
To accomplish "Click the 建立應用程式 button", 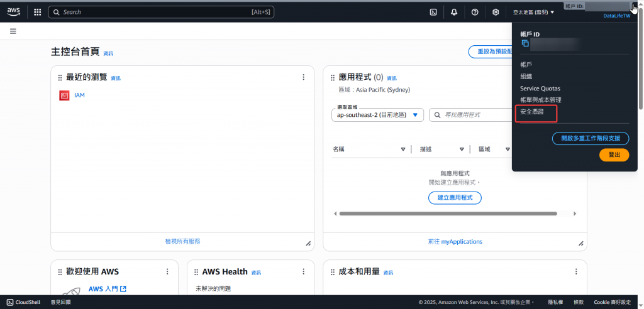I will [x=455, y=197].
